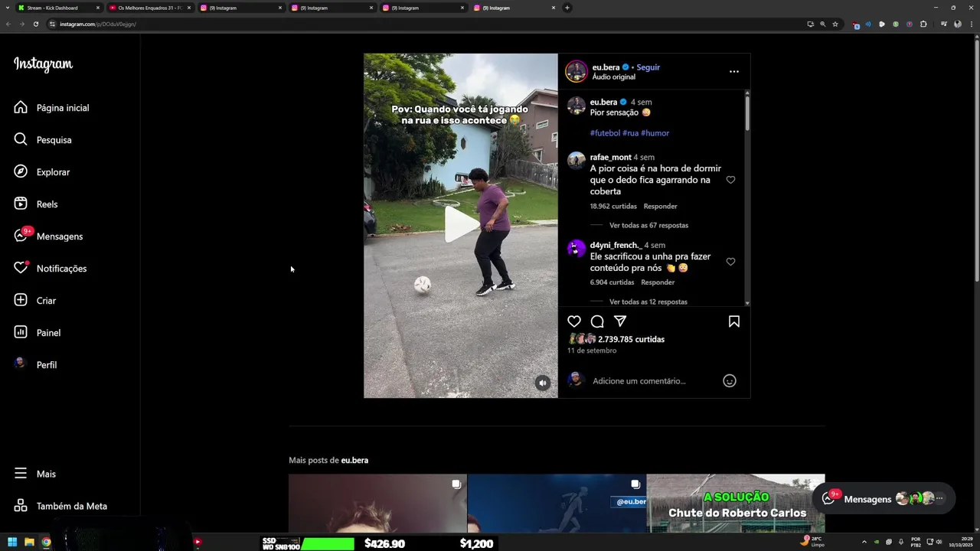Show hidden system tray icons
Image resolution: width=980 pixels, height=551 pixels.
tap(864, 542)
